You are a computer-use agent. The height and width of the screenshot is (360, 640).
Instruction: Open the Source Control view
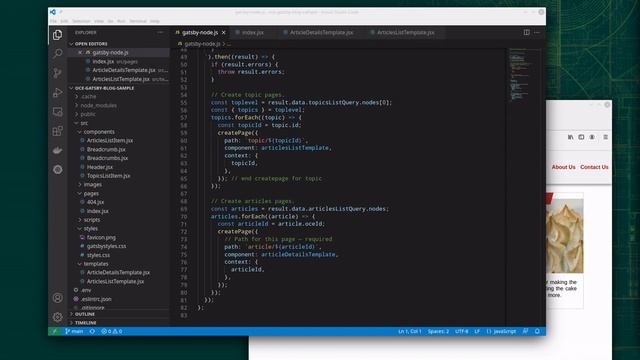(x=58, y=73)
